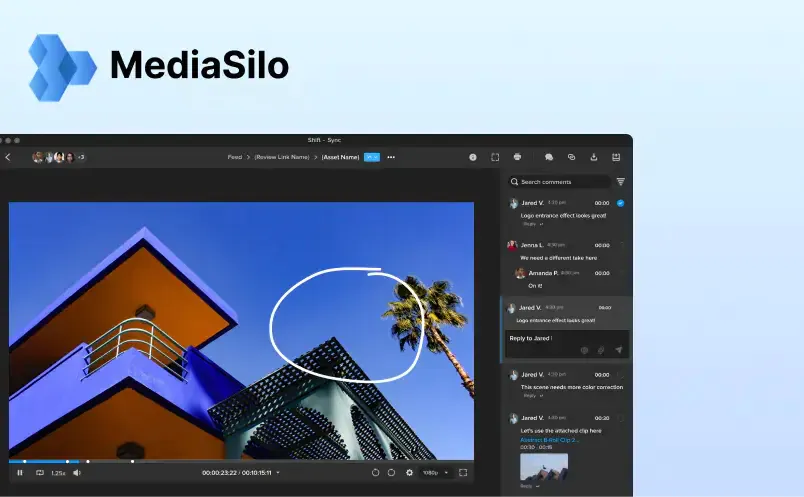Open the asset info icon
804x497 pixels.
473,157
